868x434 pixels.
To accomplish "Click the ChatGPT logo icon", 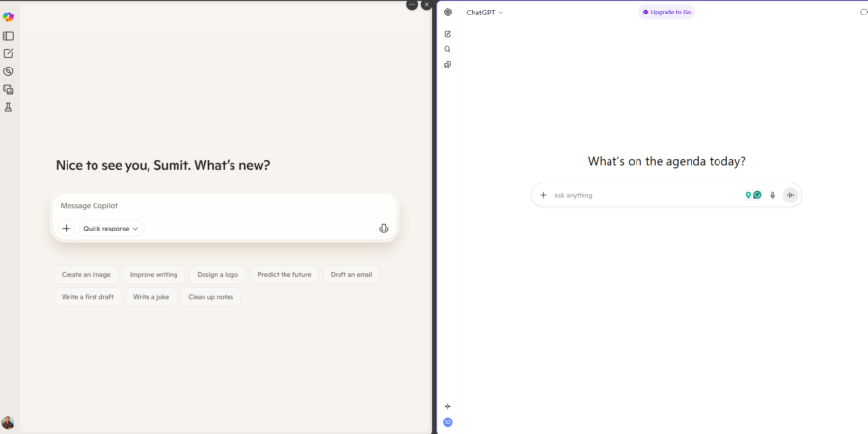I will click(x=448, y=13).
